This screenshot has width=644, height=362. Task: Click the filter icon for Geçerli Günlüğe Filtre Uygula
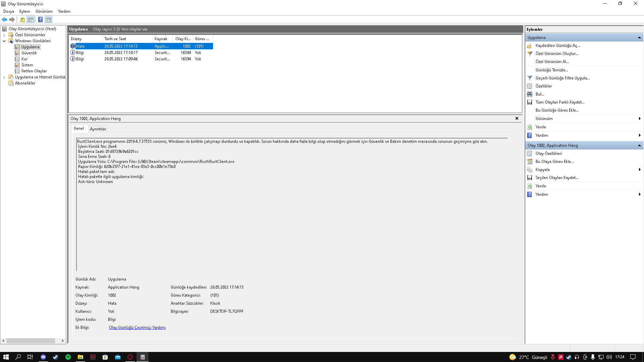coord(530,78)
